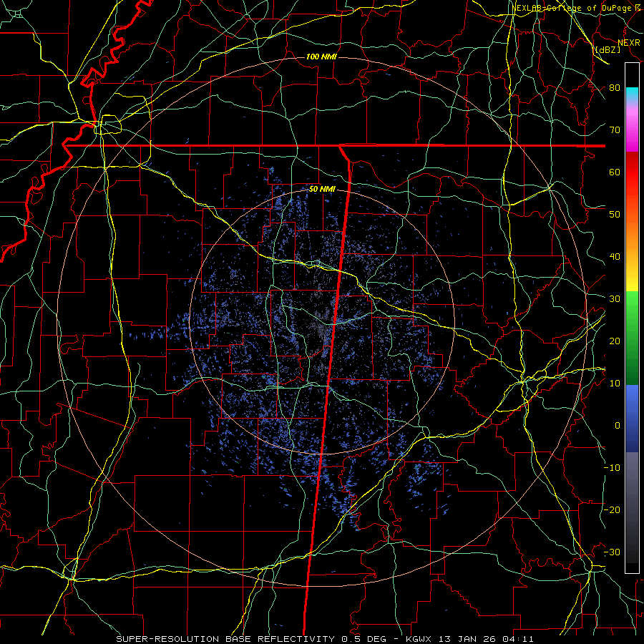Click the 10 value on the dBZ scale

point(615,384)
